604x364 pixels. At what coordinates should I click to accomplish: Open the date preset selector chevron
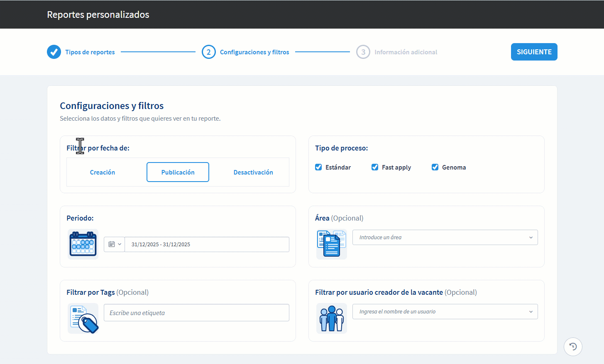tap(119, 244)
